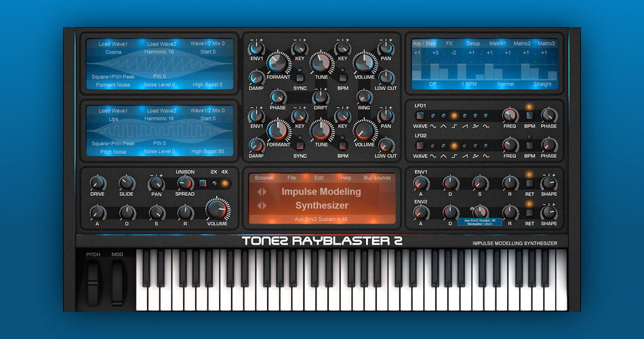The image size is (644, 339).
Task: Open the Cosine waveform selector
Action: [x=113, y=52]
